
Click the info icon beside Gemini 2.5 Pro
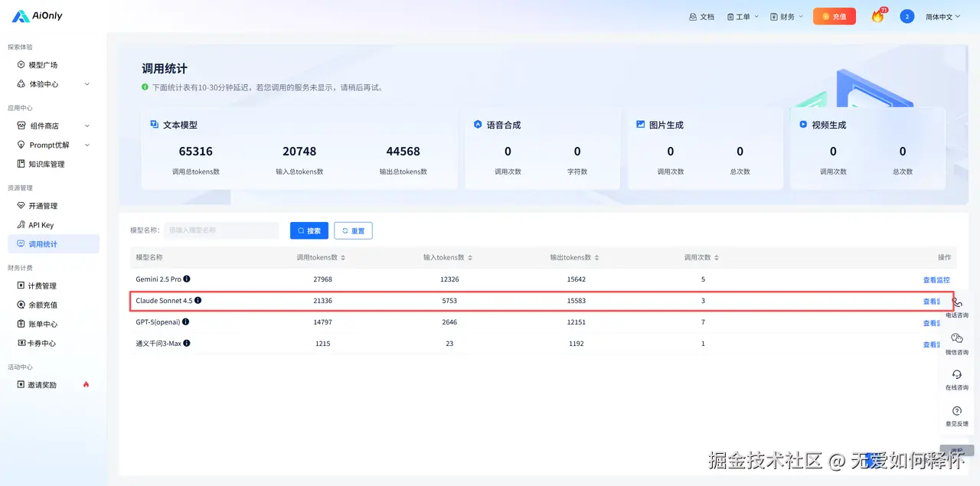187,279
